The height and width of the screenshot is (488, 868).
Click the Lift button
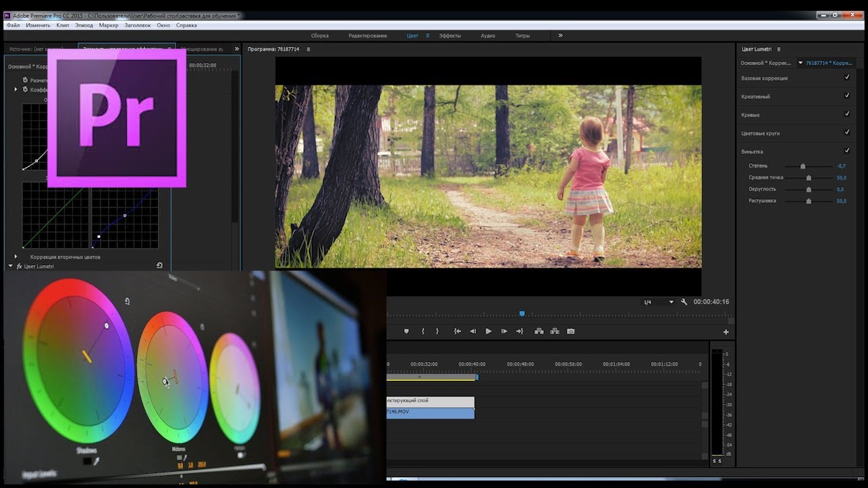tap(539, 331)
